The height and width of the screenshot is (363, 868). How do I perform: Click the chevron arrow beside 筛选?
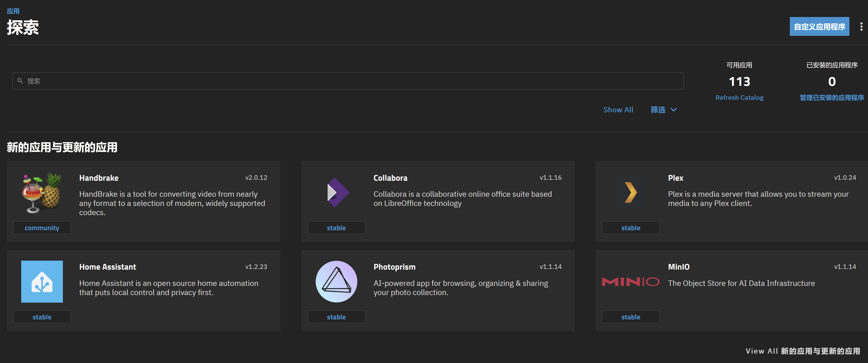673,110
